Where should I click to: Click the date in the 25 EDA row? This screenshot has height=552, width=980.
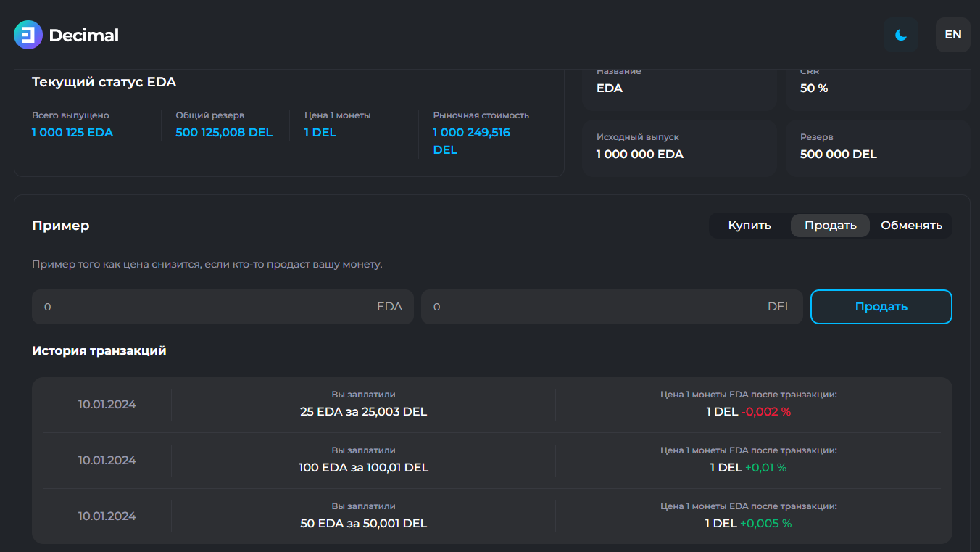coord(107,405)
